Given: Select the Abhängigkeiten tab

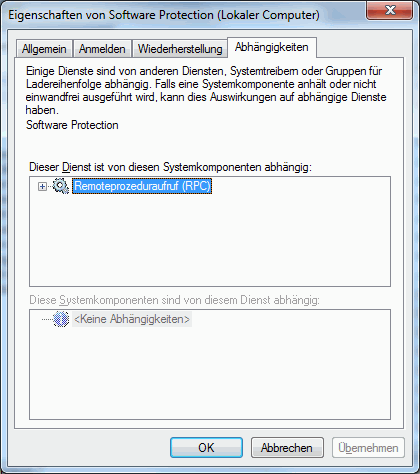Looking at the screenshot, I should [272, 47].
